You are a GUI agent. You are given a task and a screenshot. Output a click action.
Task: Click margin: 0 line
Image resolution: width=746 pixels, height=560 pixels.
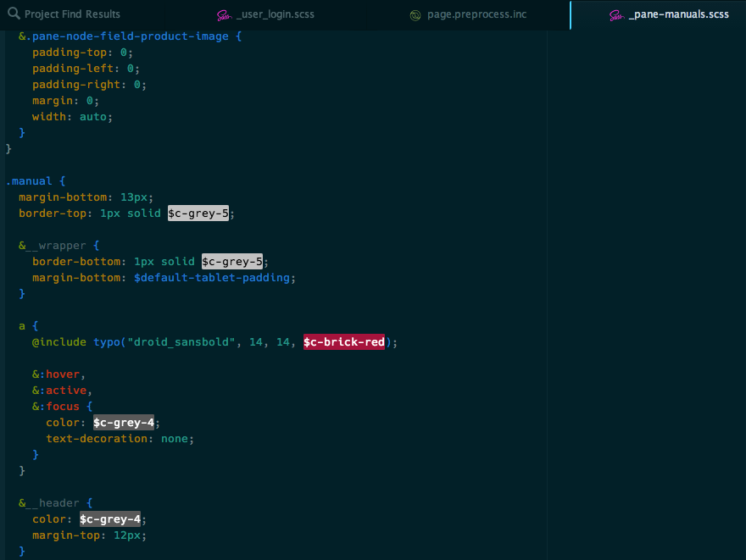65,101
